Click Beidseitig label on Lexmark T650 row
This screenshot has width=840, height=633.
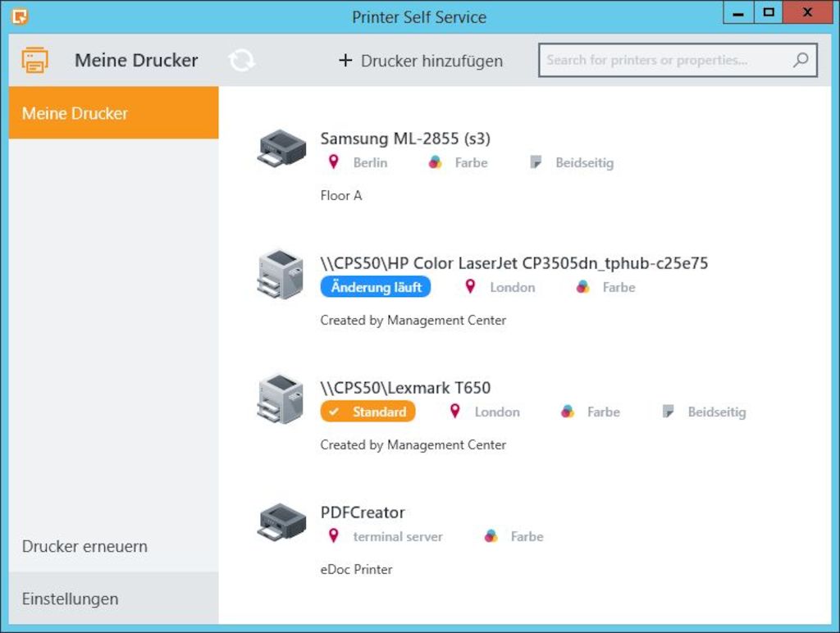[x=717, y=412]
